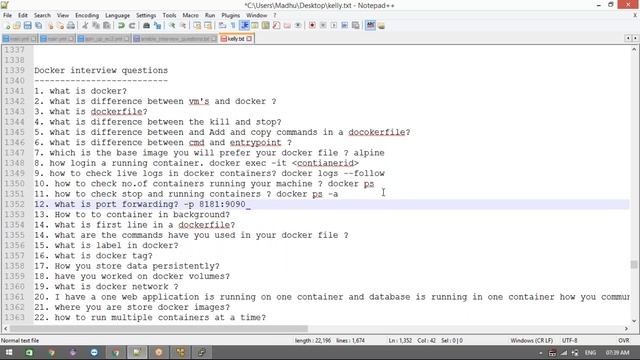Toggle OVR insert mode in status bar
This screenshot has height=360, width=640.
(624, 340)
